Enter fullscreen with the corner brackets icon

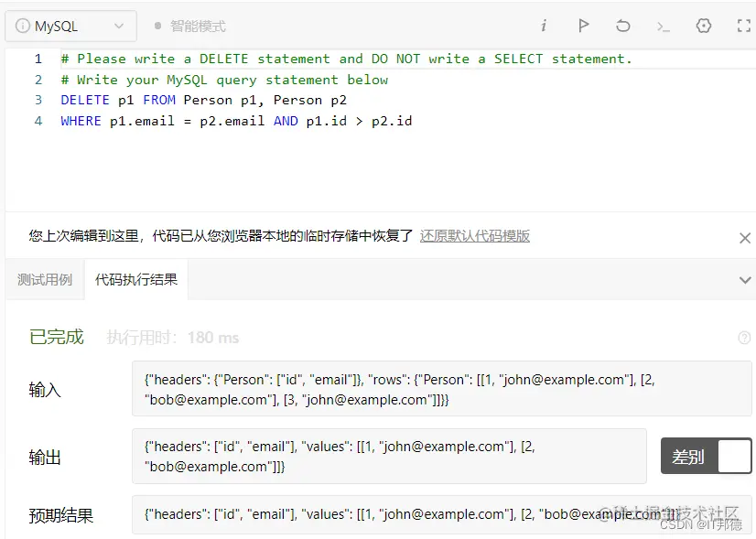744,26
